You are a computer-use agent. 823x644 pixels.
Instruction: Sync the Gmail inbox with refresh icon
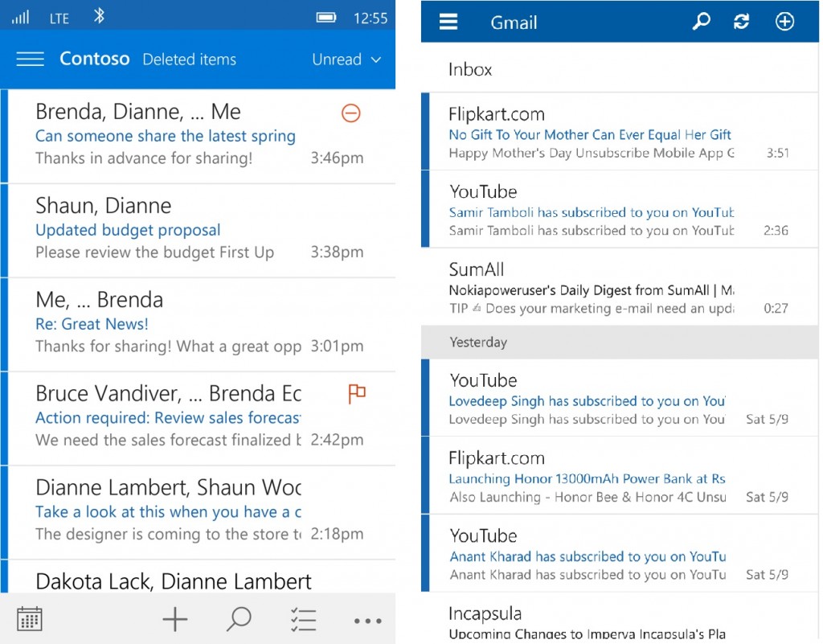pos(741,22)
